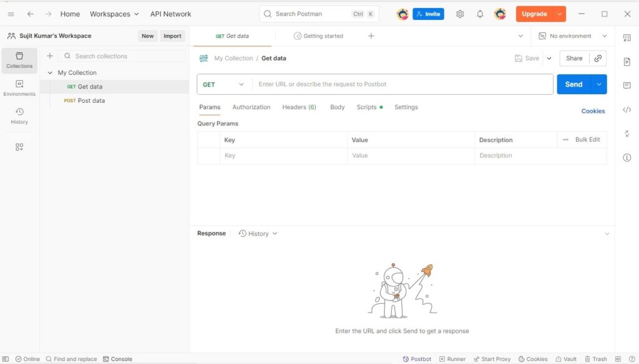Open the comments icon in right sidebar
Viewport: 639px width, 364px height.
(627, 85)
